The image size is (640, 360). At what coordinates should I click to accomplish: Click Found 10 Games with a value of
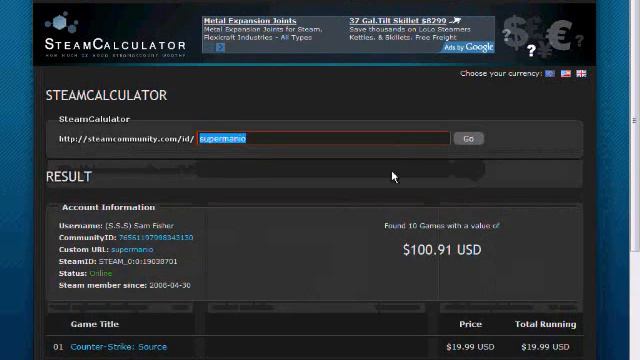[x=442, y=226]
